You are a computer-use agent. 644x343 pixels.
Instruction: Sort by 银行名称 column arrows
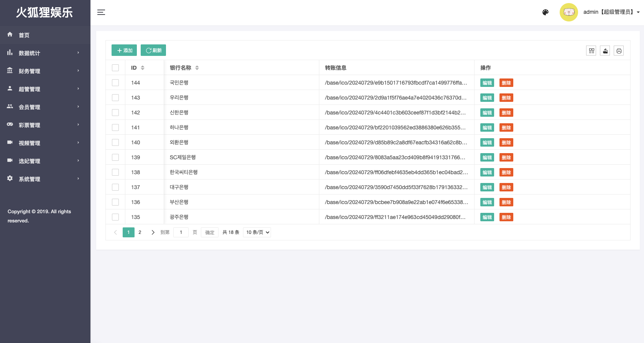pos(197,68)
